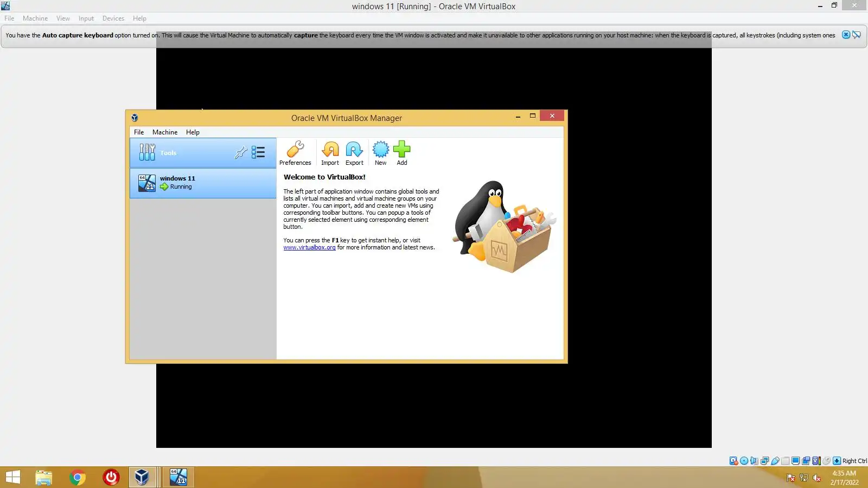Open File menu of the VM window
Viewport: 868px width, 488px height.
[x=9, y=18]
